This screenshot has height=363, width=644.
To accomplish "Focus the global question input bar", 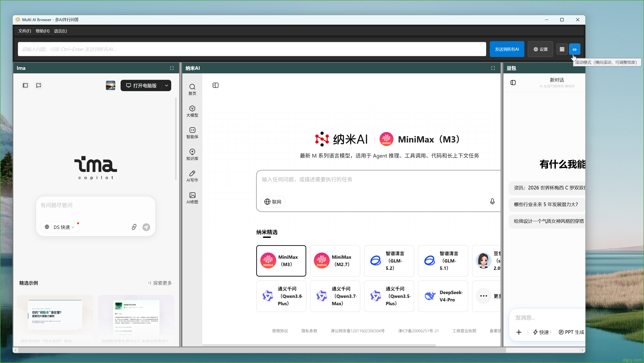I will [252, 49].
